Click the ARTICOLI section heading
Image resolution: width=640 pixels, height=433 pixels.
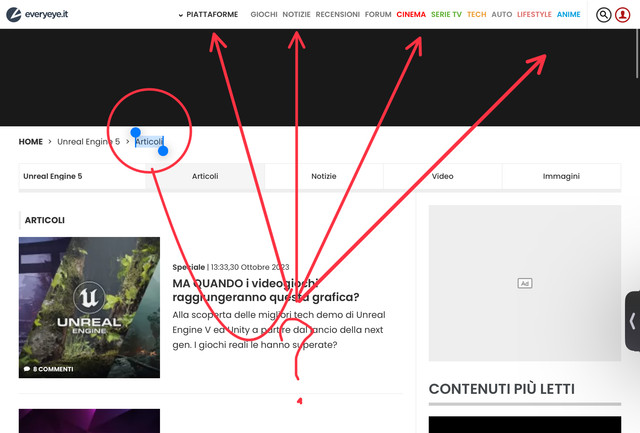click(44, 220)
